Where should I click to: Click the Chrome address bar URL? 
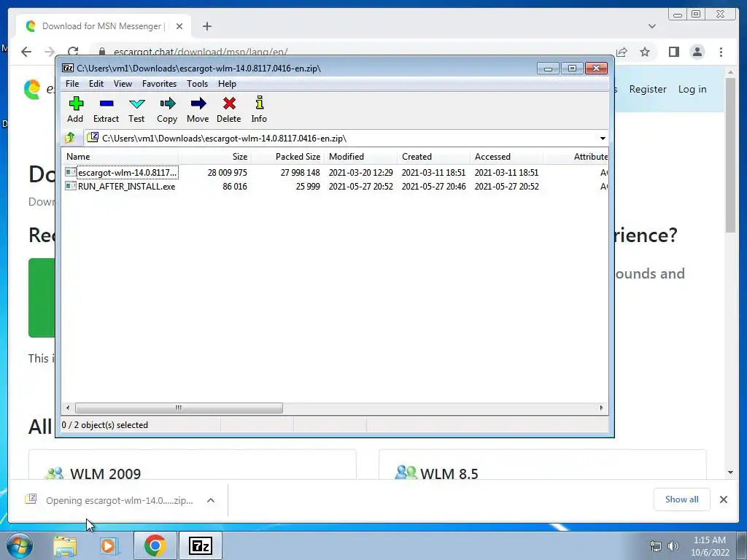tap(201, 52)
